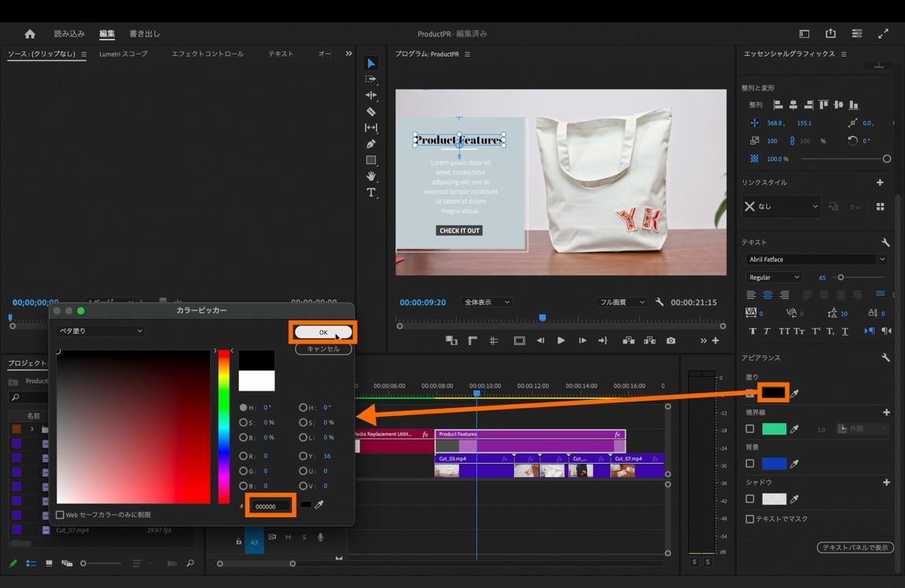Select the Ripple Edit tool
This screenshot has width=905, height=588.
coord(371,95)
